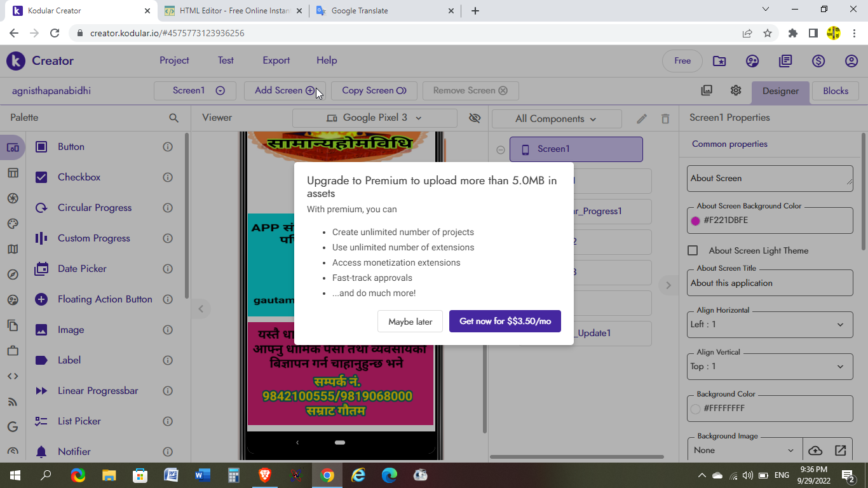868x488 pixels.
Task: Open the account profile icon
Action: (851, 61)
